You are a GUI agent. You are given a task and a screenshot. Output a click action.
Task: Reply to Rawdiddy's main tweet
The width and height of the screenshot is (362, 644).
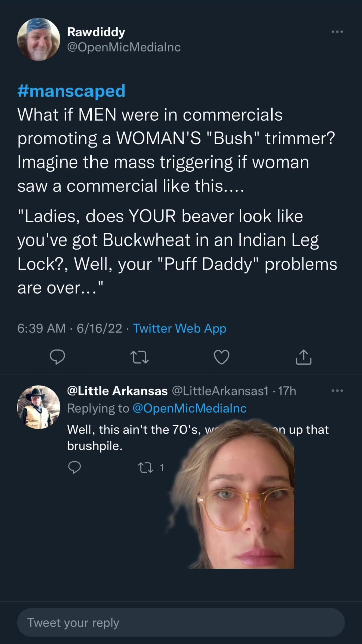(58, 357)
